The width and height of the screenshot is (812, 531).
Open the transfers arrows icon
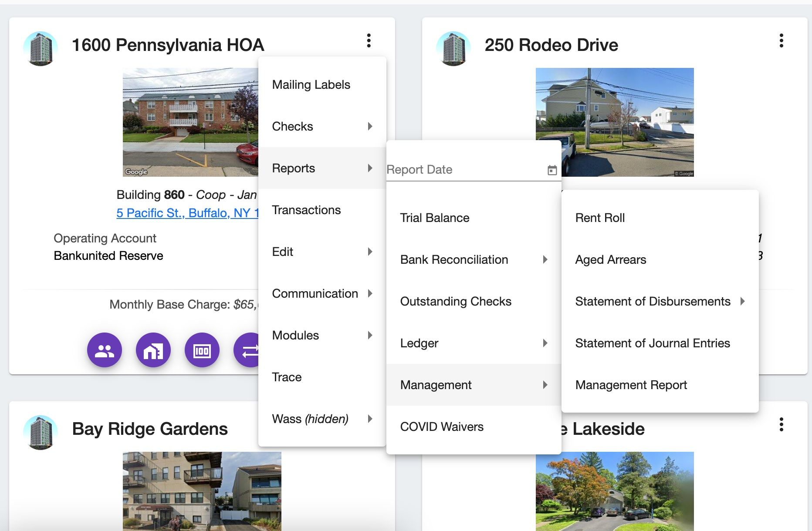click(250, 350)
